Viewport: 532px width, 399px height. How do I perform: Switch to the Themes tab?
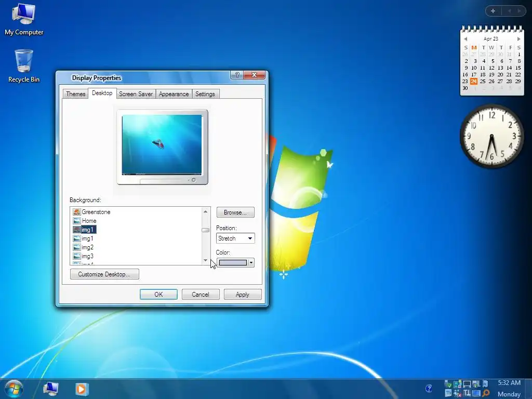[x=75, y=94]
